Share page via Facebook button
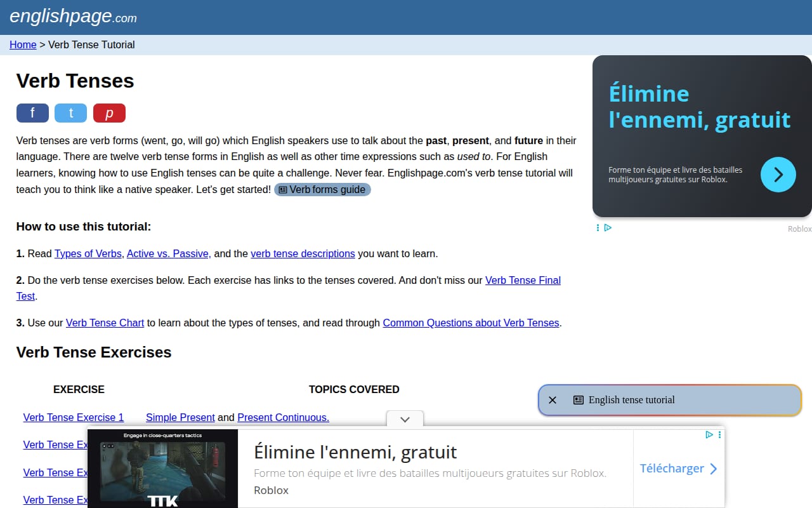812x508 pixels. coord(32,113)
